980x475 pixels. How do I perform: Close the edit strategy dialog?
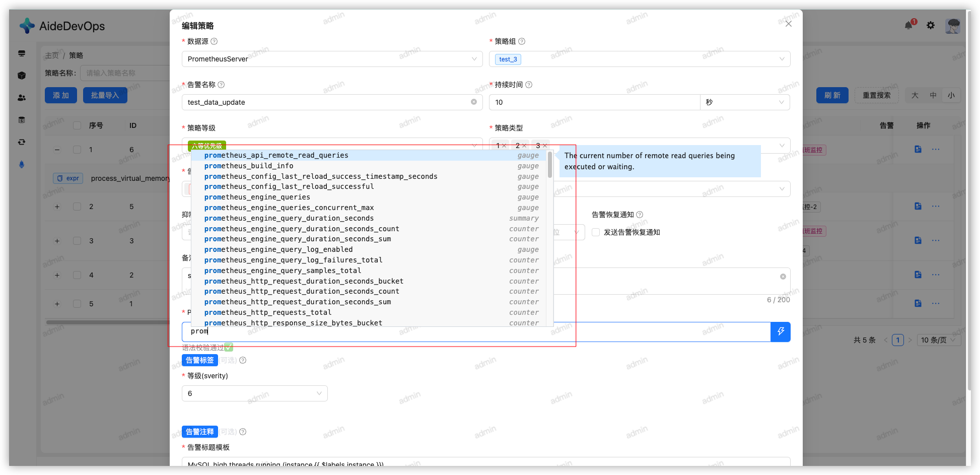pyautogui.click(x=789, y=24)
